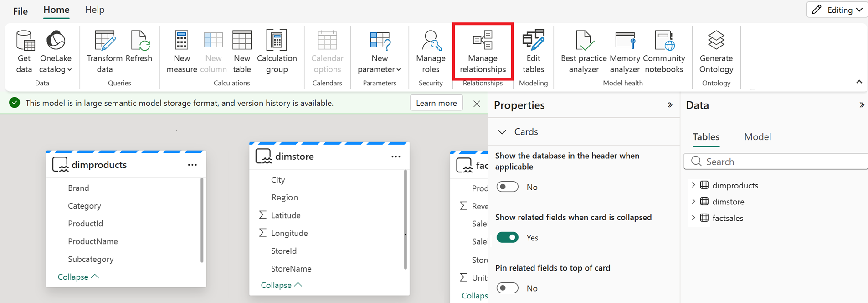
Task: Click Generate Ontology
Action: pyautogui.click(x=716, y=52)
